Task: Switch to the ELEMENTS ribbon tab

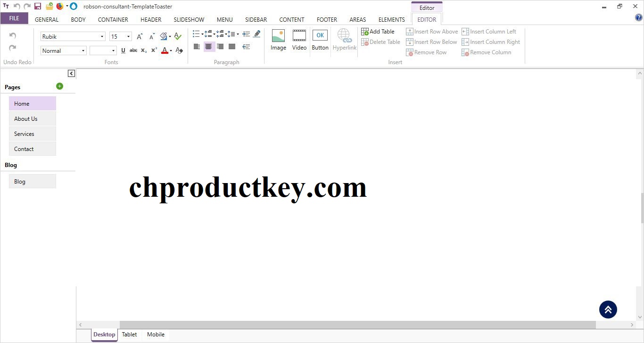Action: [x=392, y=20]
